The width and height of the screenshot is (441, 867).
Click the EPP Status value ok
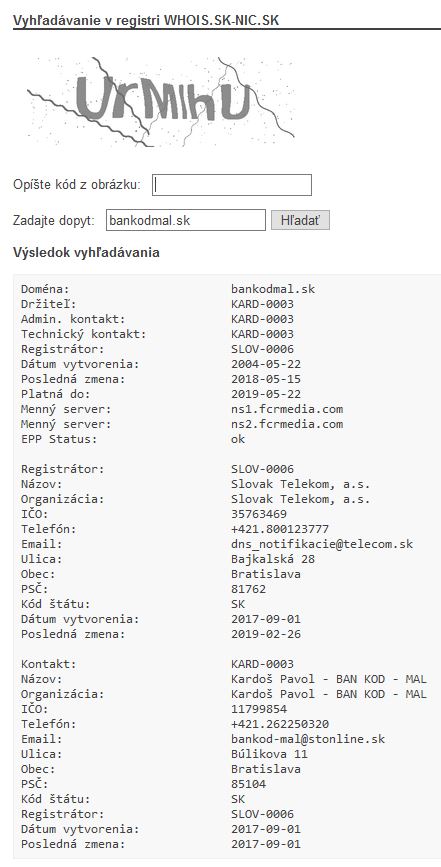coord(238,440)
